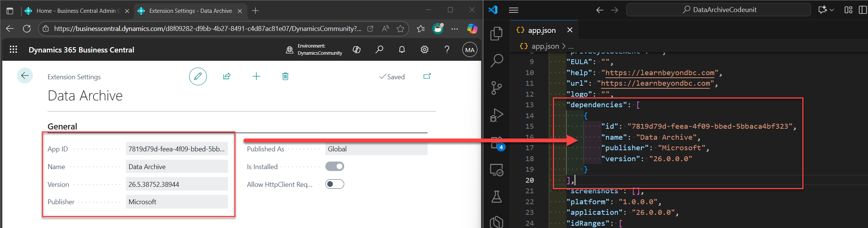Toggle VS Code primary side bar layout

point(863,10)
